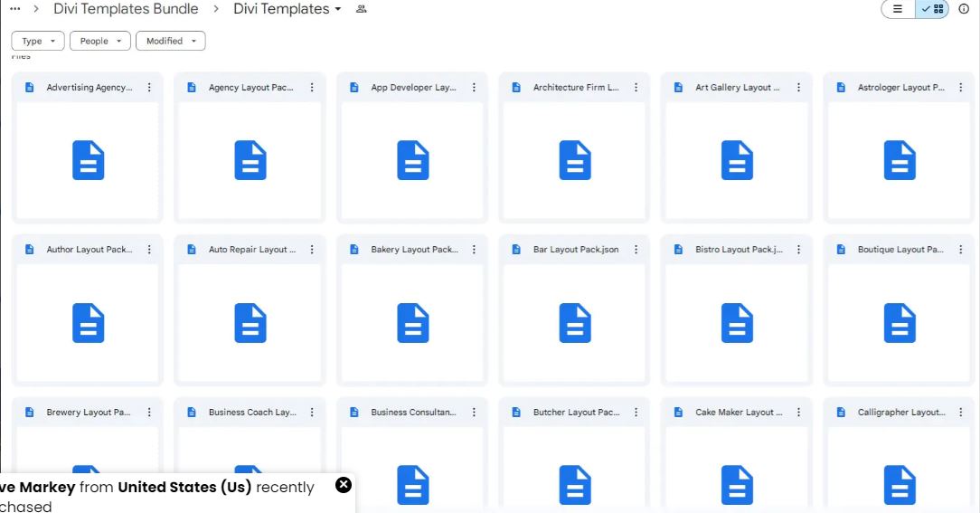Select Butcher Layout Pack file name

tap(576, 413)
